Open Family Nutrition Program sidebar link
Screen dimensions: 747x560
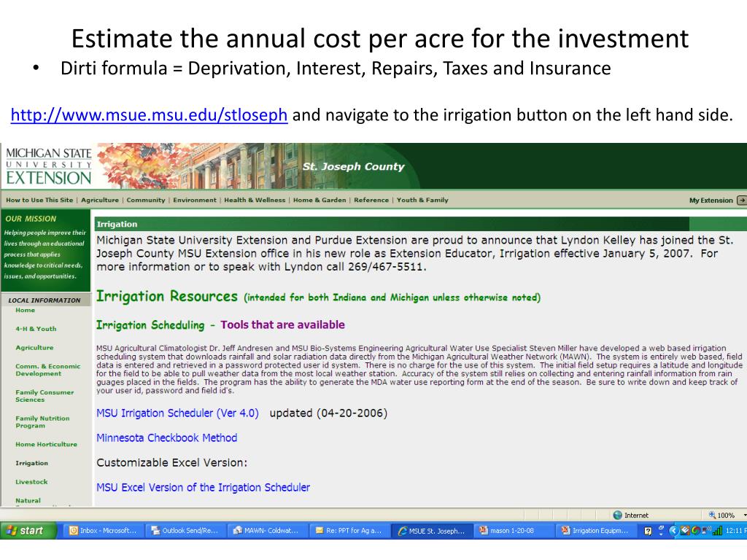pos(42,422)
